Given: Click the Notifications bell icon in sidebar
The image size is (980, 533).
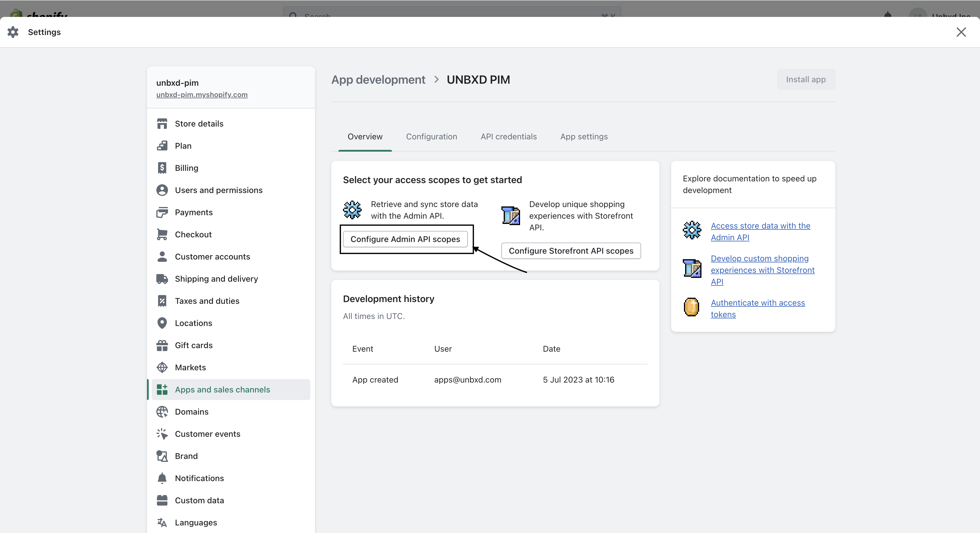Looking at the screenshot, I should click(x=162, y=478).
